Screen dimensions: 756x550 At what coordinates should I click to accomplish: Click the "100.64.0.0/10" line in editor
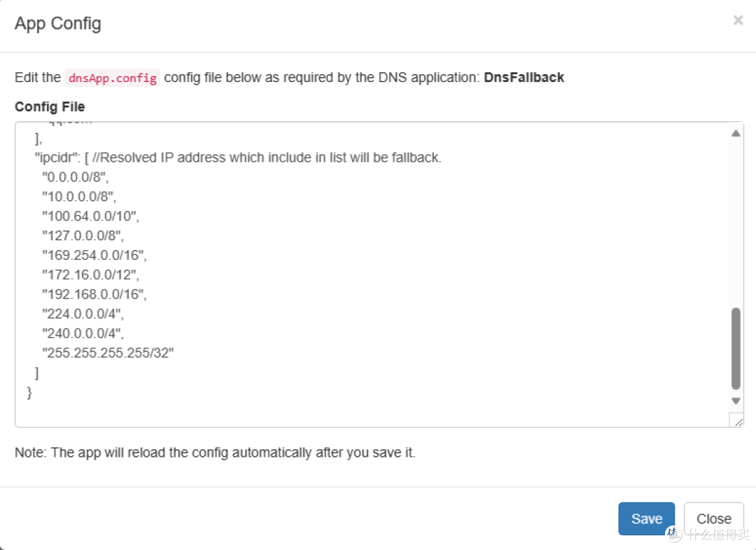[x=90, y=216]
